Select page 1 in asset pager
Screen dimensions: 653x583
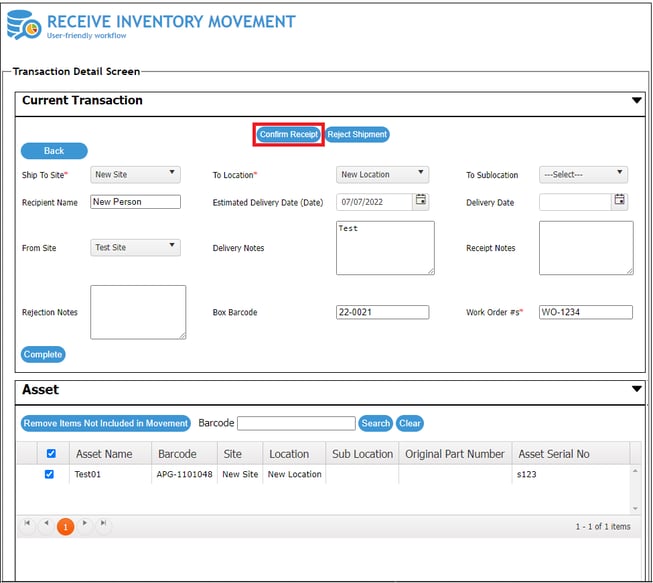pyautogui.click(x=65, y=526)
